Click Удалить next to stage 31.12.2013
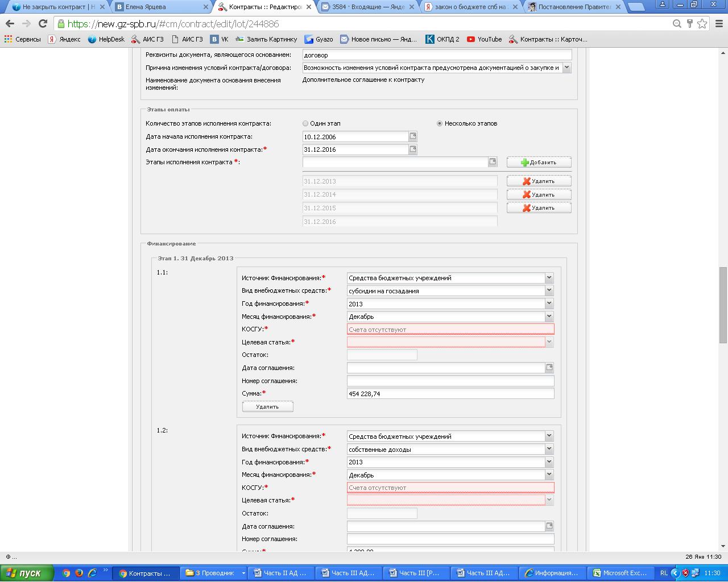728x582 pixels. pos(539,181)
